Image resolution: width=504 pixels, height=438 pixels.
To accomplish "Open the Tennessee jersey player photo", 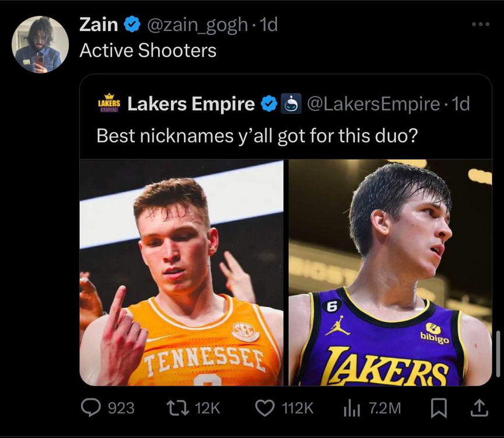I will [x=181, y=273].
